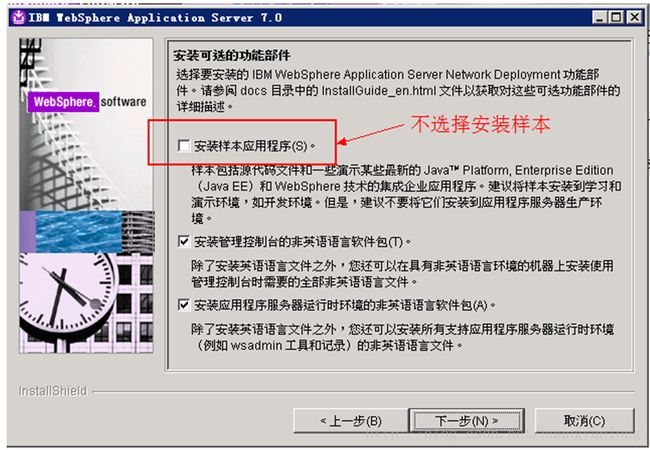Proceed with the 下一步(N) button
Viewport: 650px width, 450px height.
coord(467,421)
